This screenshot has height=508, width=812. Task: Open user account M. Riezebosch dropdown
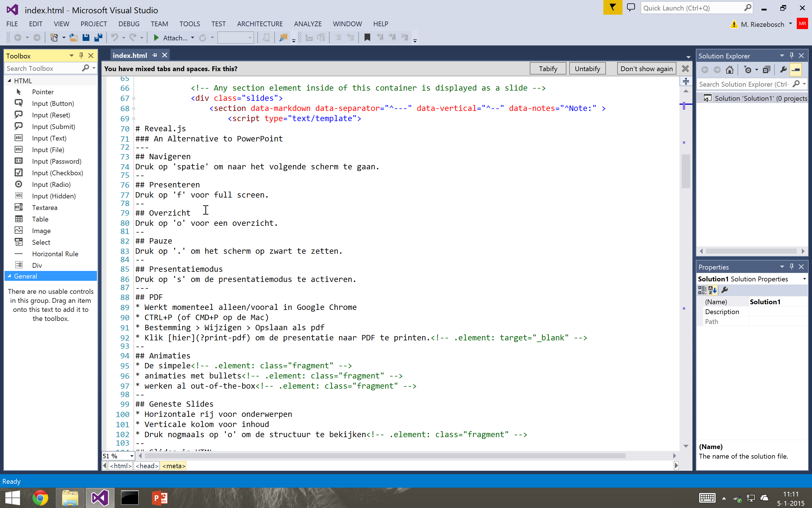click(x=791, y=24)
